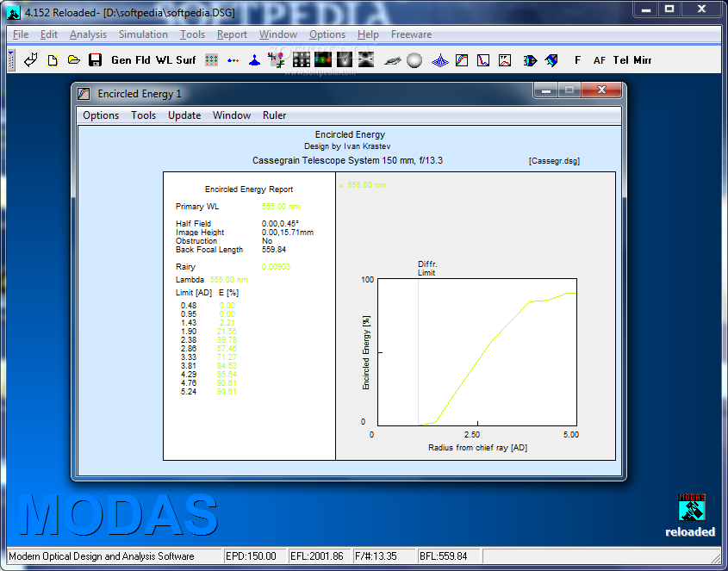728x571 pixels.
Task: Open the main Window menu
Action: (x=278, y=34)
